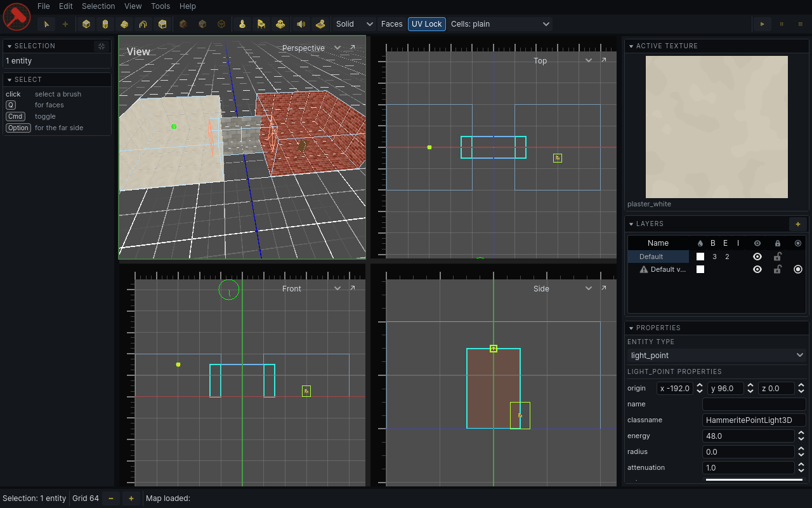Choose the cylinder brush primitive tool

105,24
